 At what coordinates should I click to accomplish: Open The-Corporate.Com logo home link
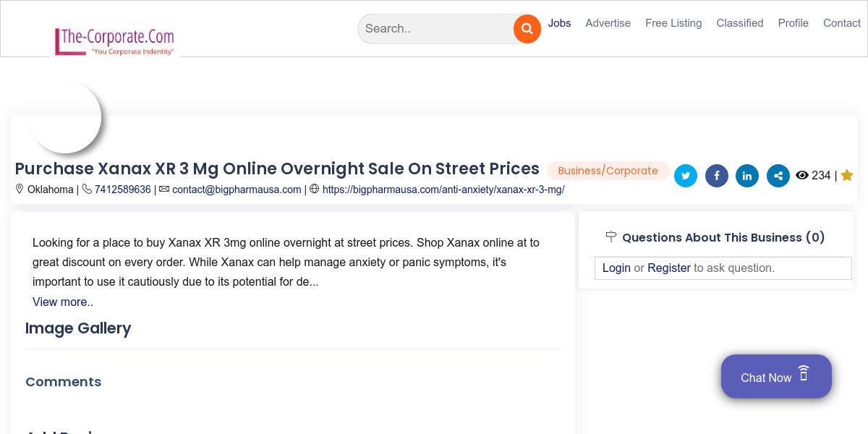point(114,41)
